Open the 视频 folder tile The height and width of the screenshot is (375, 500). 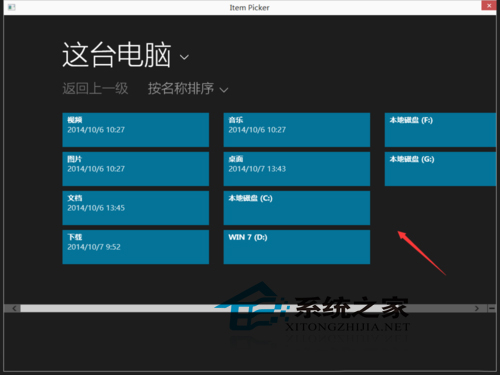pyautogui.click(x=136, y=130)
